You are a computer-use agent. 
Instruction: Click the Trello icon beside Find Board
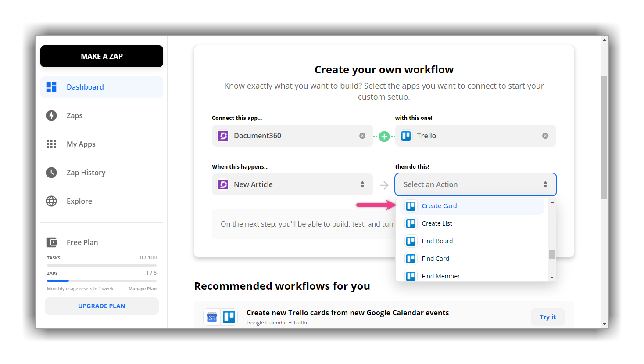click(x=411, y=241)
